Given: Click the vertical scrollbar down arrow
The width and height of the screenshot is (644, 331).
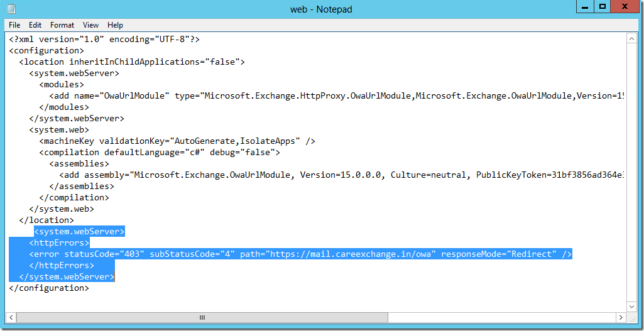Looking at the screenshot, I should coord(631,307).
